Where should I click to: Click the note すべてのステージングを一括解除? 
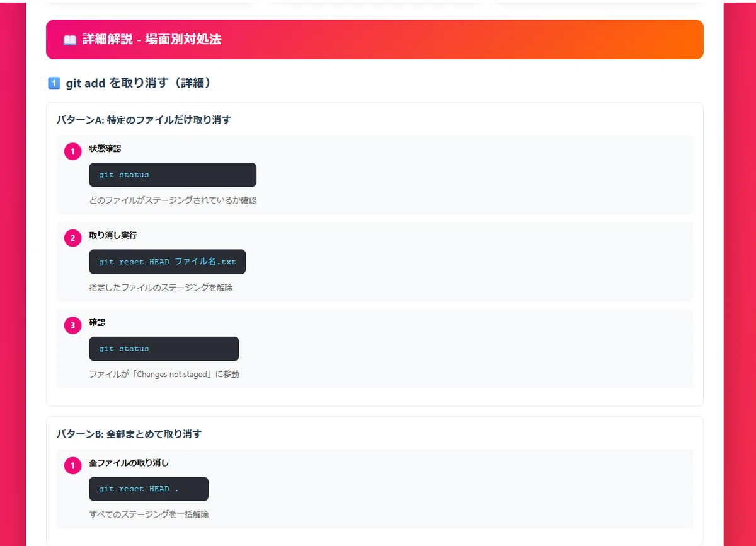point(149,514)
